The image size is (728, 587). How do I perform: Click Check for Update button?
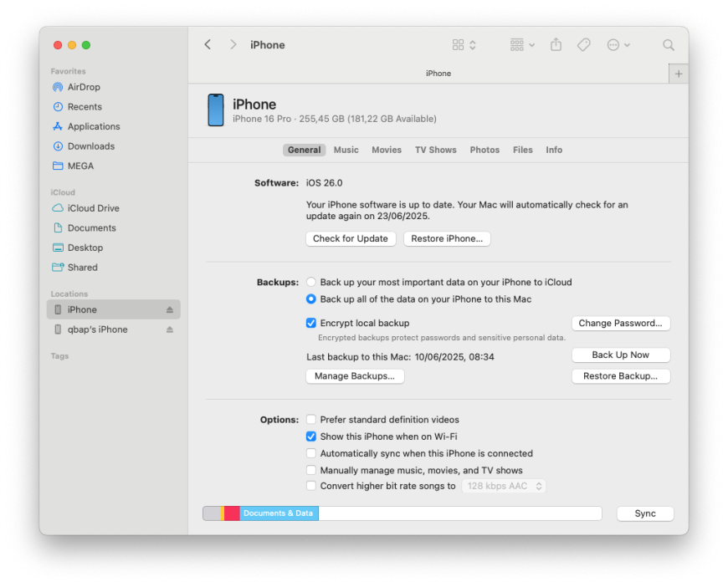click(x=351, y=238)
